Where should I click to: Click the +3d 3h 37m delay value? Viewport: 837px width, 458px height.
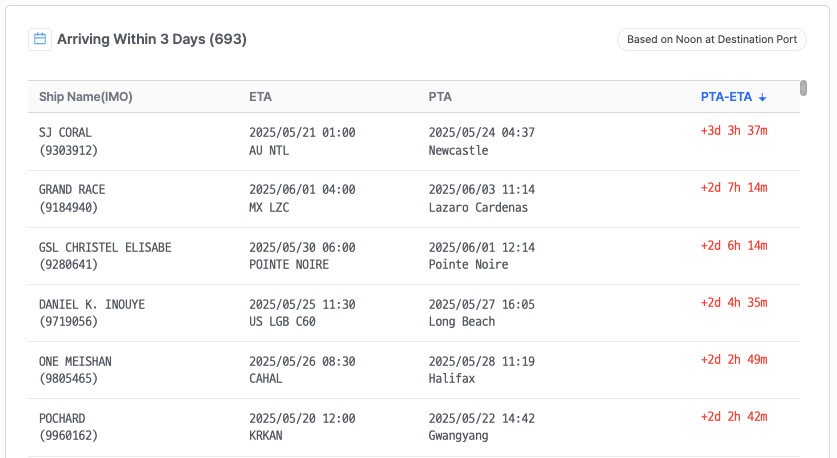point(734,131)
